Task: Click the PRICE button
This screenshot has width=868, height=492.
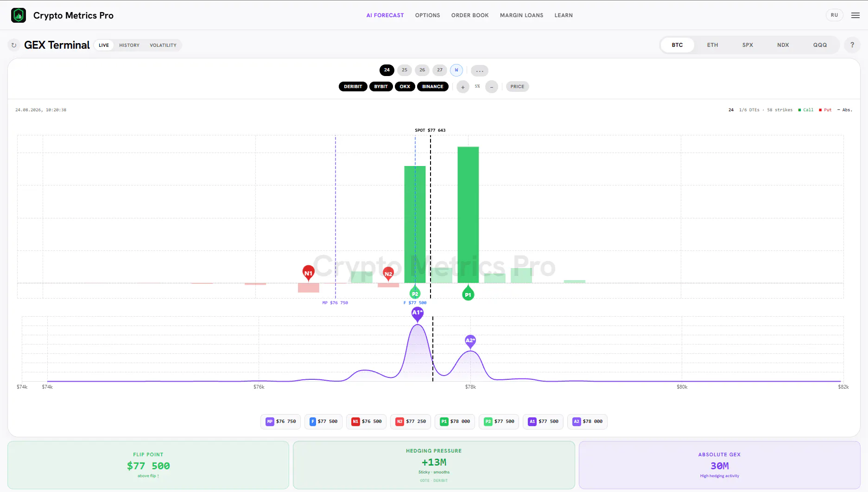Action: pyautogui.click(x=517, y=87)
